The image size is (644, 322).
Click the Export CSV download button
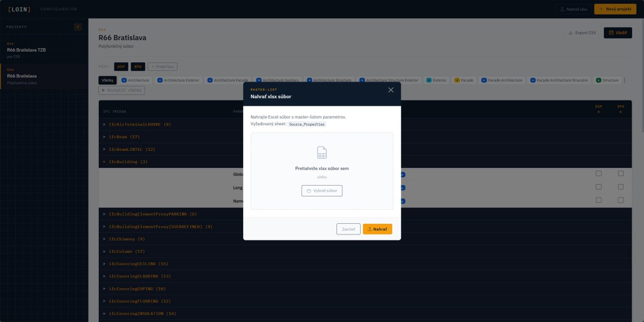point(582,33)
